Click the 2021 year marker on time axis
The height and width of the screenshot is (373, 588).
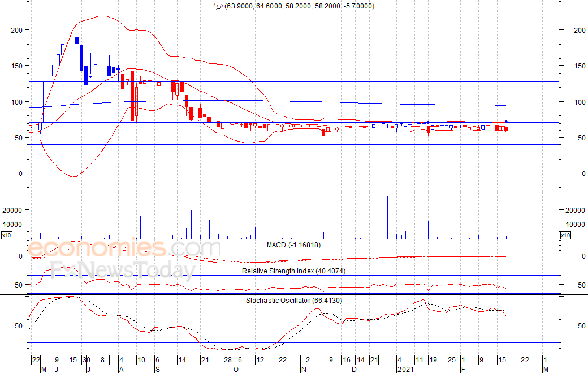coord(405,369)
